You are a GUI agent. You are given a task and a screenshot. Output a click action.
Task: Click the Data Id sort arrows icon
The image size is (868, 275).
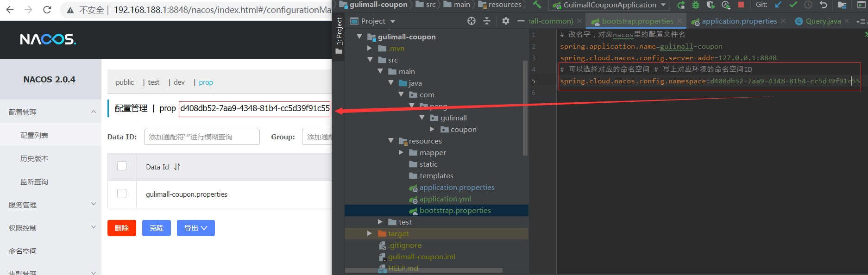pos(177,167)
